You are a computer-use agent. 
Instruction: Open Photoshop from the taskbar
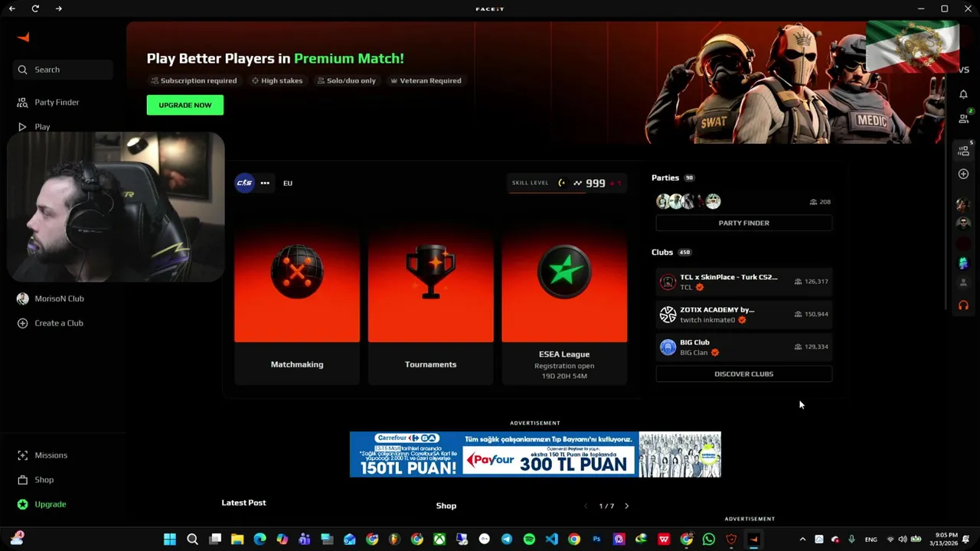(596, 539)
